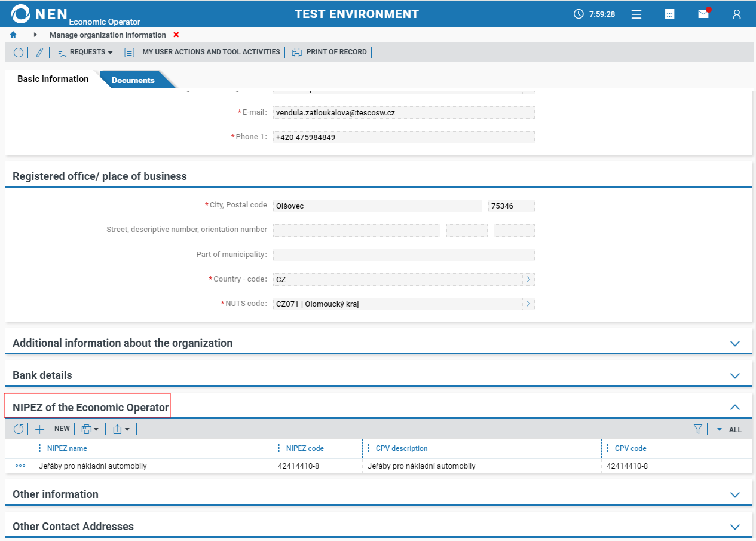Open the envelope messages icon
This screenshot has width=756, height=541.
click(703, 14)
